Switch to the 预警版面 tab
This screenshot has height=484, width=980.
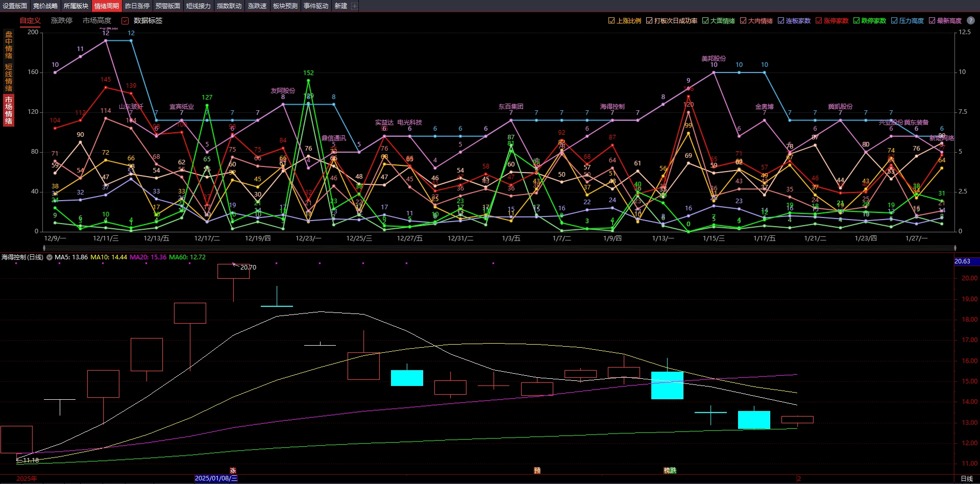point(168,6)
